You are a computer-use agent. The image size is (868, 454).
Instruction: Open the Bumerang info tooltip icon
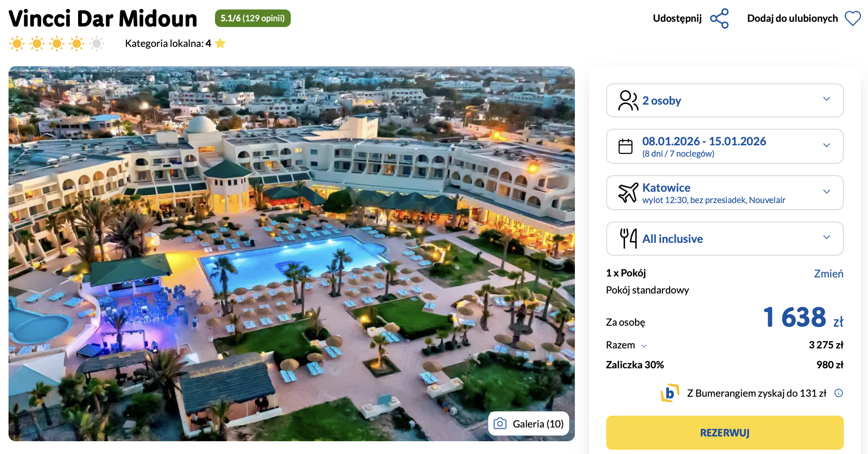839,393
